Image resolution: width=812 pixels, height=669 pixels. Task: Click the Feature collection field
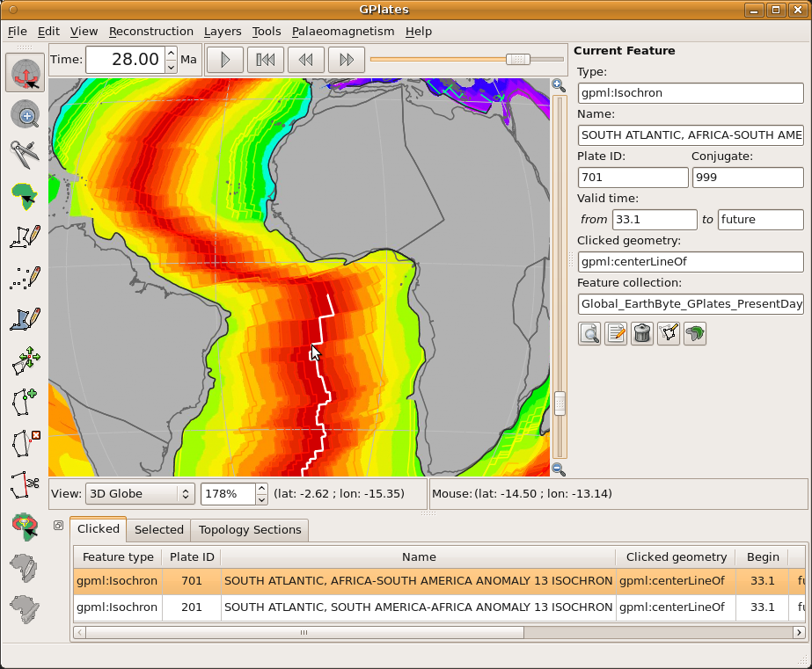tap(691, 303)
